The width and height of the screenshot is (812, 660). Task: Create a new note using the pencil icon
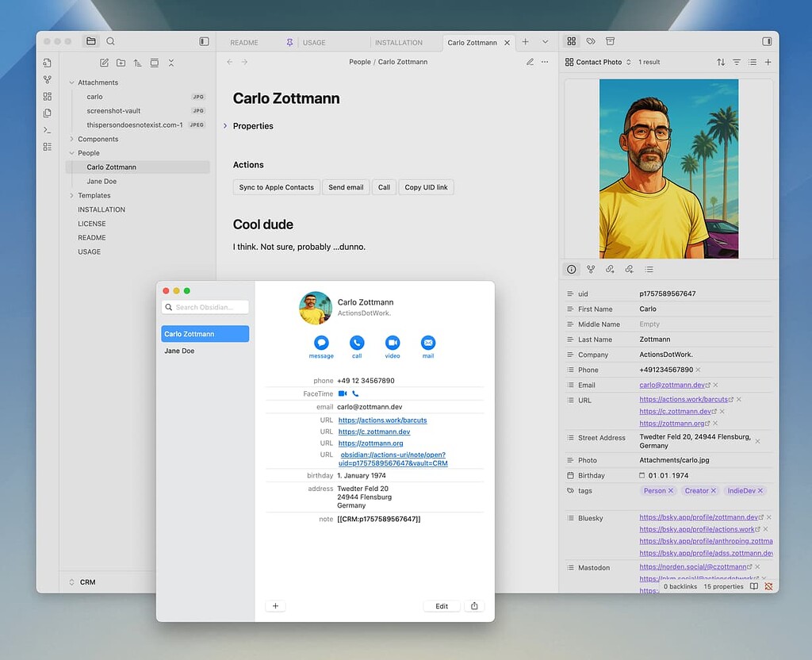tap(105, 63)
